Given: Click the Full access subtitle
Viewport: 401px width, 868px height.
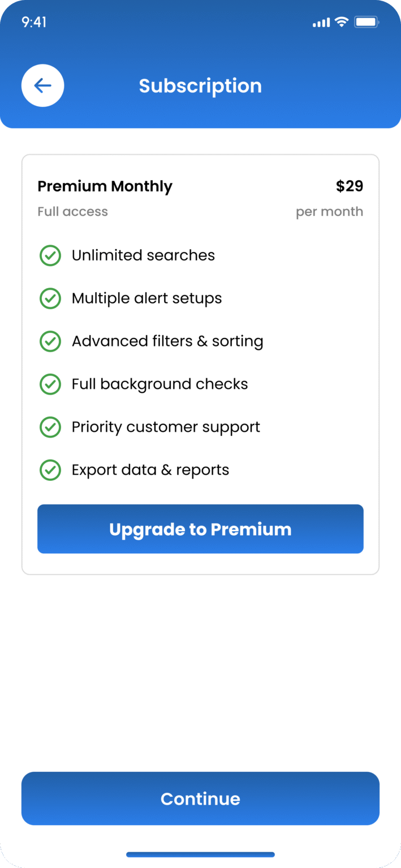Looking at the screenshot, I should pos(72,212).
